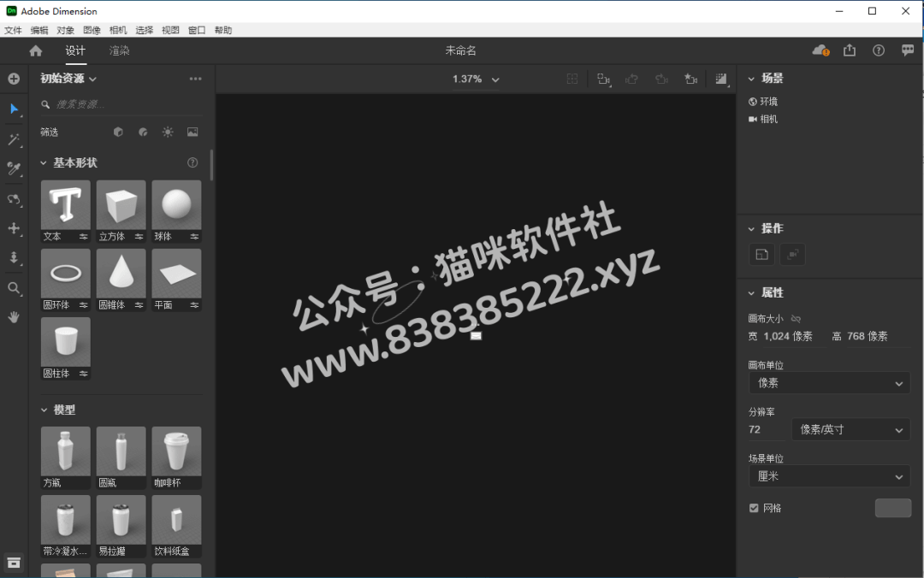
Task: Click the 球体 sphere thumbnail
Action: coord(176,205)
